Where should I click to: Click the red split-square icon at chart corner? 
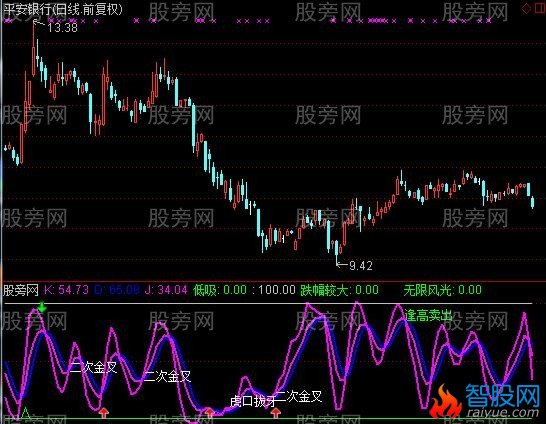pos(540,9)
